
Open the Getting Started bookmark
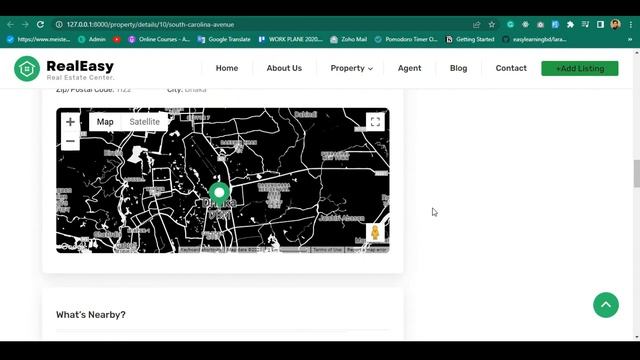tap(470, 40)
